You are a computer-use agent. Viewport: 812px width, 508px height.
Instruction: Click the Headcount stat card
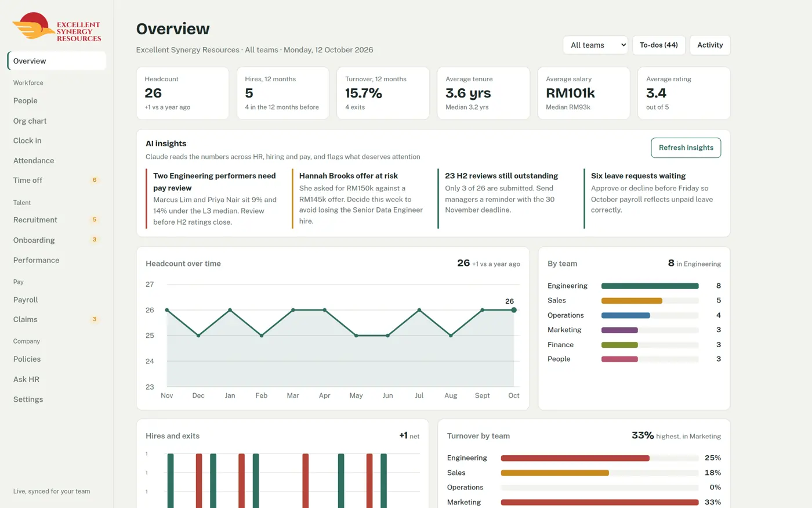pyautogui.click(x=183, y=93)
